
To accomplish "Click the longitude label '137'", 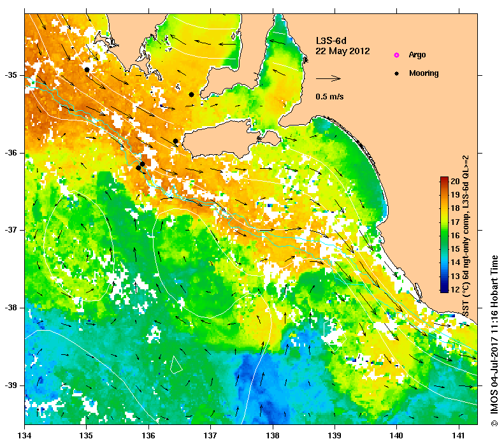I will coord(210,436).
